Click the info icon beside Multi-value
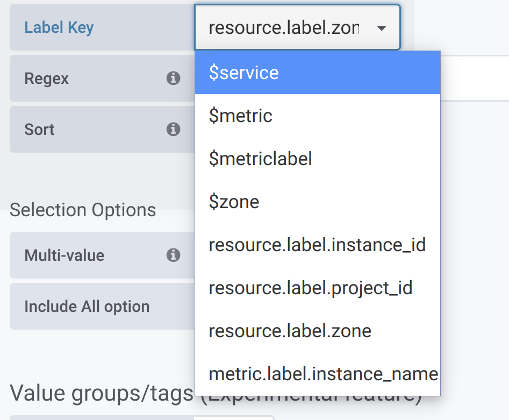Viewport: 509px width, 420px height. point(173,255)
